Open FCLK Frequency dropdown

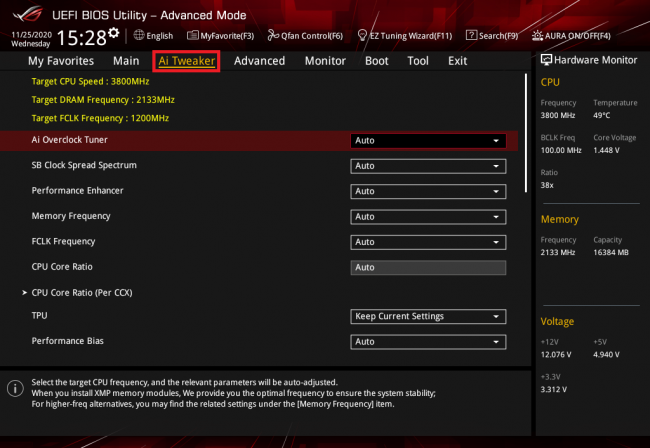pyautogui.click(x=428, y=242)
